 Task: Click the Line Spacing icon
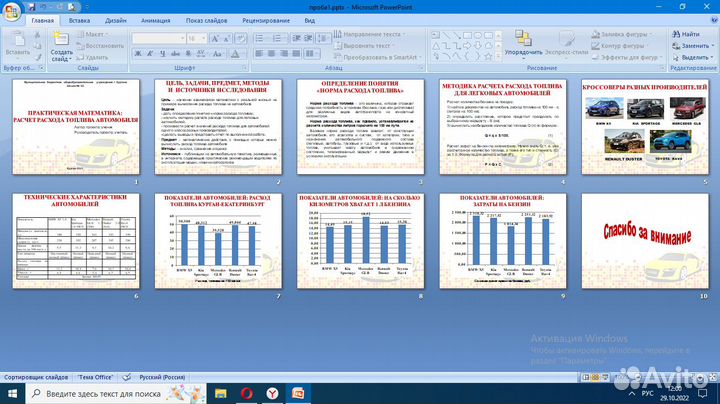pos(322,39)
